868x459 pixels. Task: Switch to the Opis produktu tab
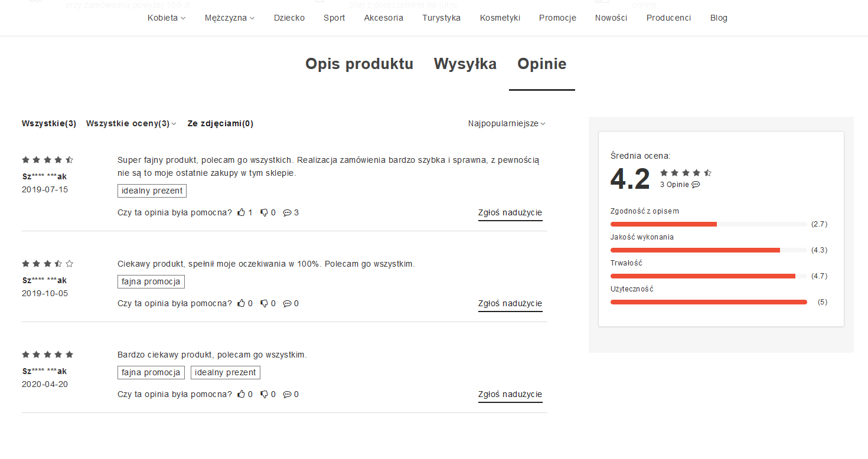(359, 64)
